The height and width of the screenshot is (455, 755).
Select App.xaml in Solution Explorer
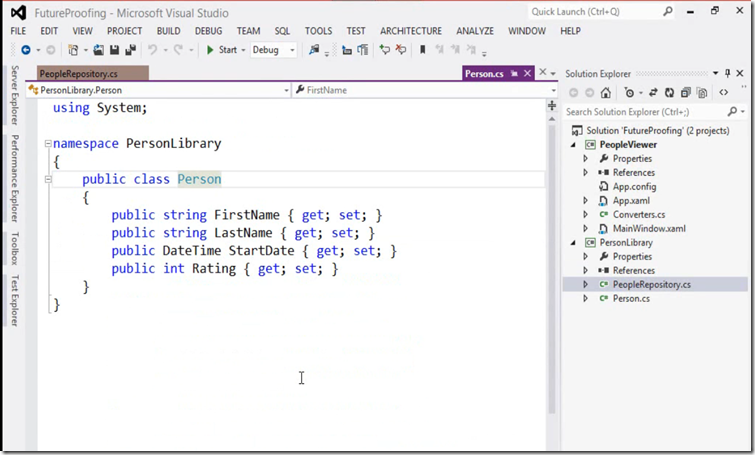(631, 201)
